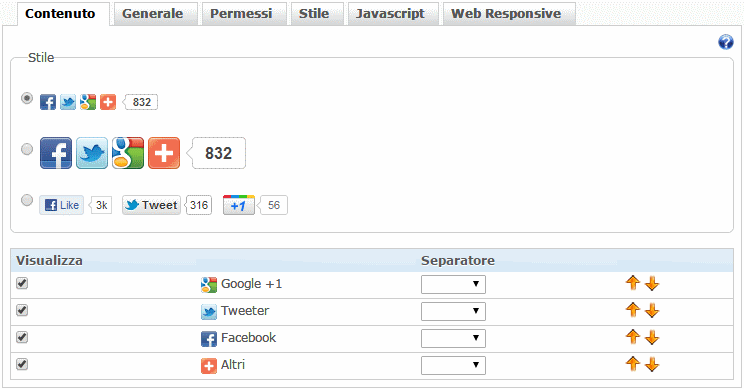The image size is (744, 389).
Task: Move Altri row down with arrow
Action: tap(652, 365)
